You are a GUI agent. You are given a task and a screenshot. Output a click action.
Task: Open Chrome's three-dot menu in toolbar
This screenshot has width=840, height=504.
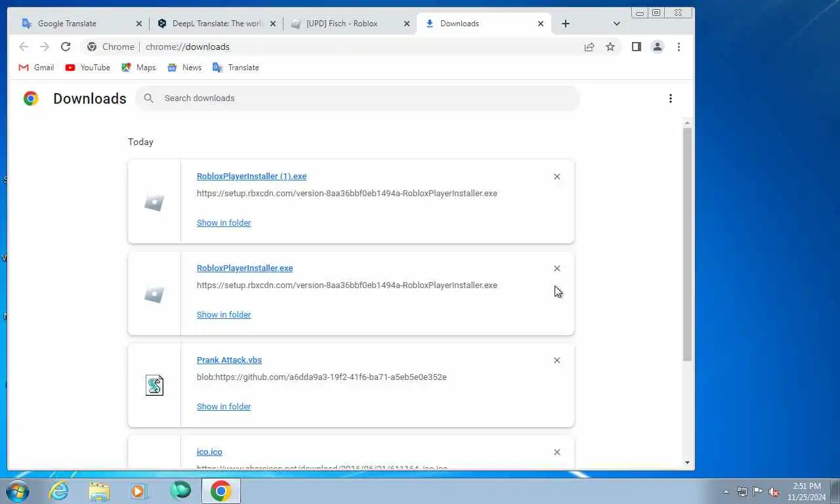tap(679, 47)
